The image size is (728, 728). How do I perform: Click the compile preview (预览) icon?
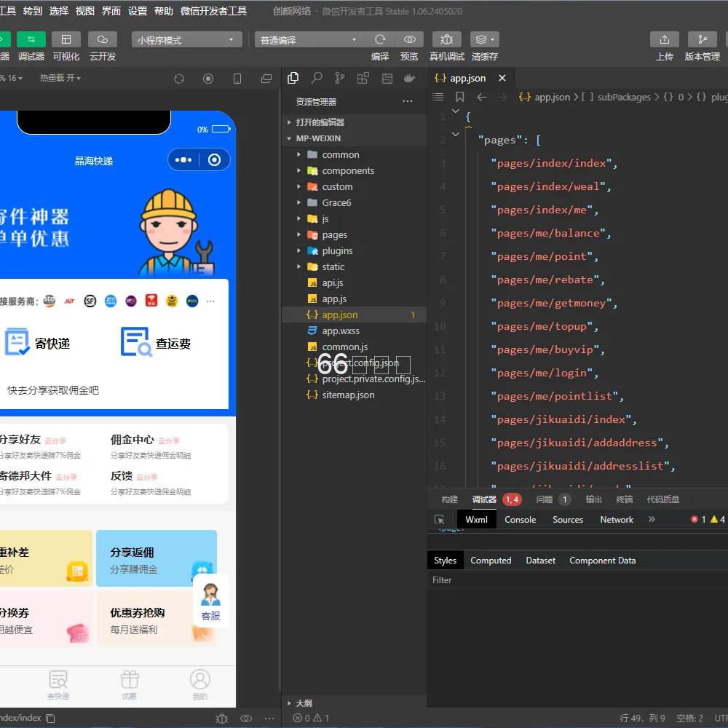click(409, 39)
